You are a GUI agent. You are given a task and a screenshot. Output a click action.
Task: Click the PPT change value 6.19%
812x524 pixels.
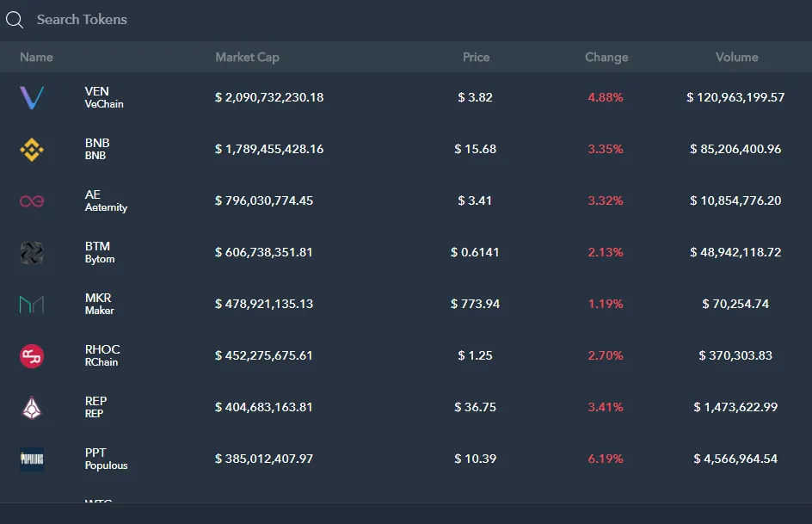coord(606,459)
